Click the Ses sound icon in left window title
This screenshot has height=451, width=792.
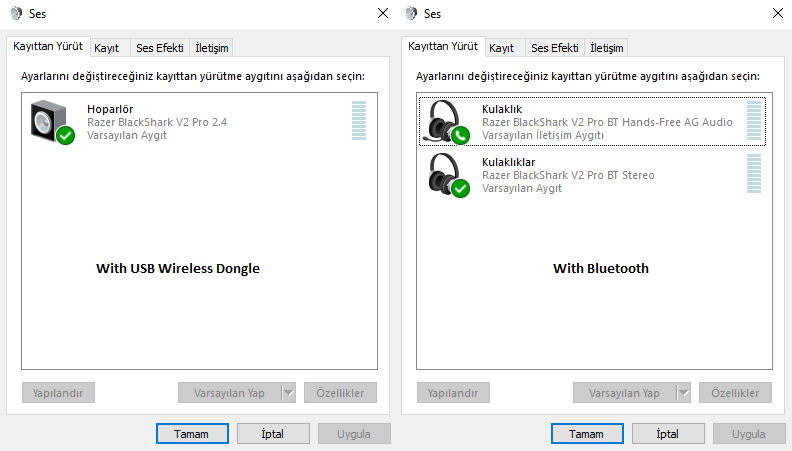(x=16, y=14)
